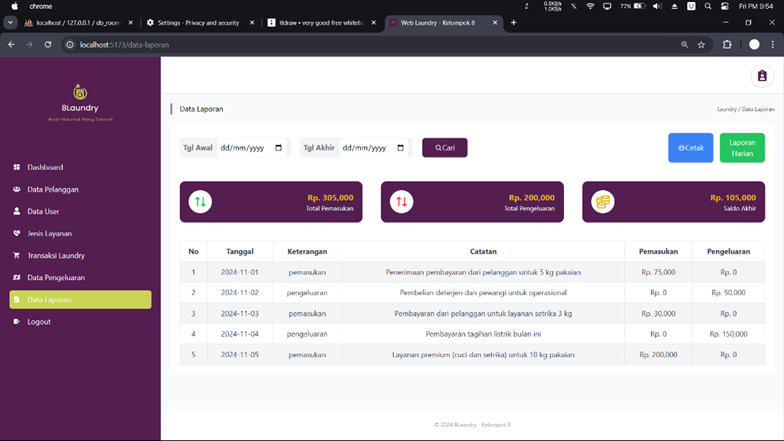Open the user profile icon at top right

tap(762, 76)
